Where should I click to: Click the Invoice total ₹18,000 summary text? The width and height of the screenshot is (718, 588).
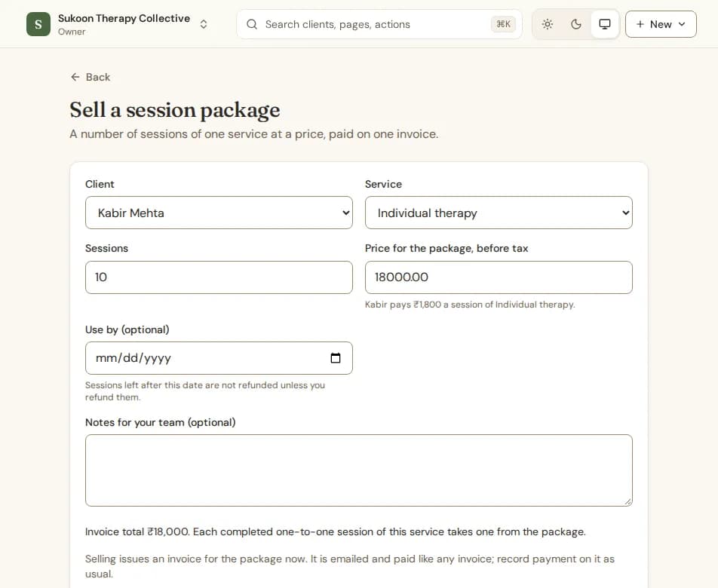335,531
